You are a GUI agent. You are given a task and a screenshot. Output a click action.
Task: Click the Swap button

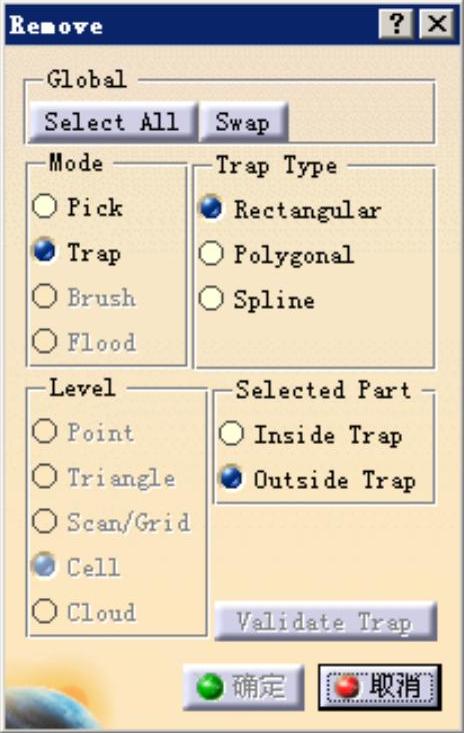pyautogui.click(x=243, y=122)
